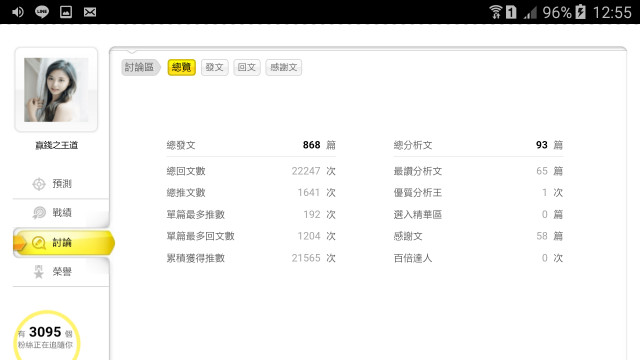Switch to the 回文 replies tab
This screenshot has width=640, height=360.
[x=247, y=67]
